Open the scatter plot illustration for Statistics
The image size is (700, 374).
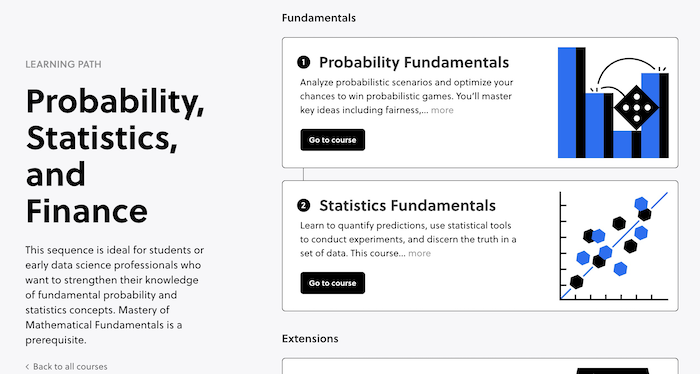coord(613,246)
